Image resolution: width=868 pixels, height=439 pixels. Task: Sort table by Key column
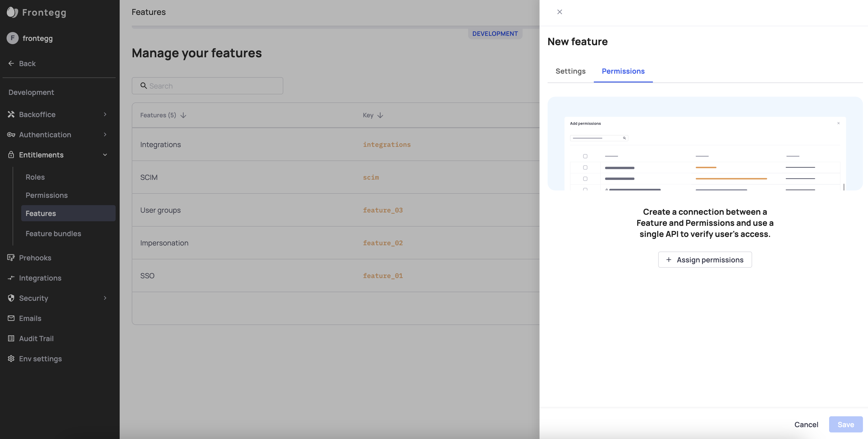[x=380, y=115]
